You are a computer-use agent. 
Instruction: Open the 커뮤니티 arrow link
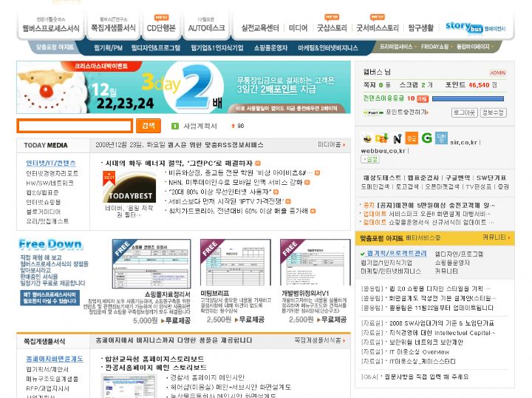496,237
